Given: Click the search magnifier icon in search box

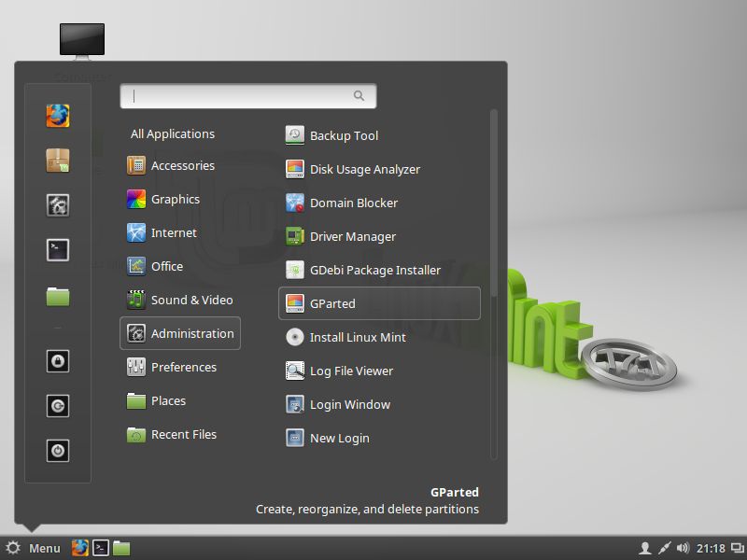Looking at the screenshot, I should [x=359, y=96].
